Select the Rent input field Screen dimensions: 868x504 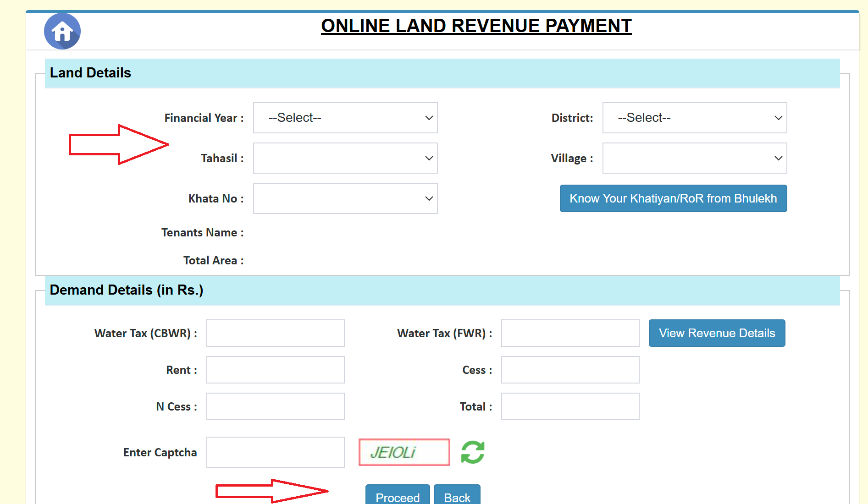(275, 370)
